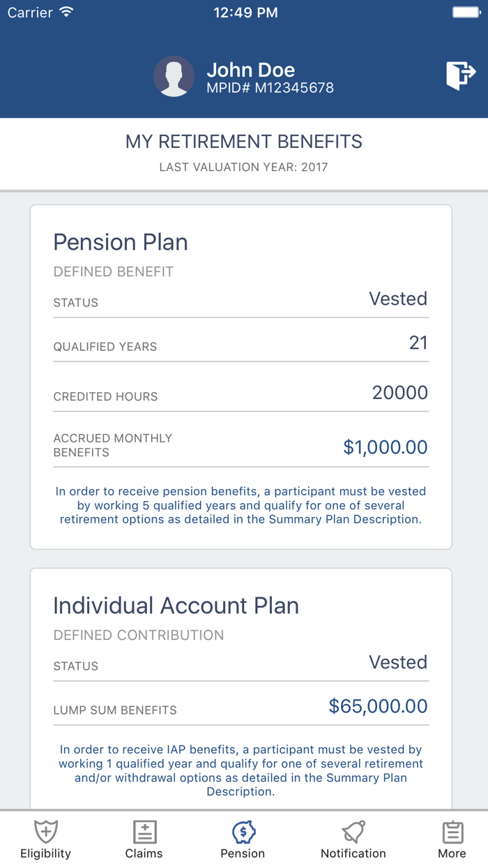
Task: Open the Claims document icon
Action: pos(144,832)
